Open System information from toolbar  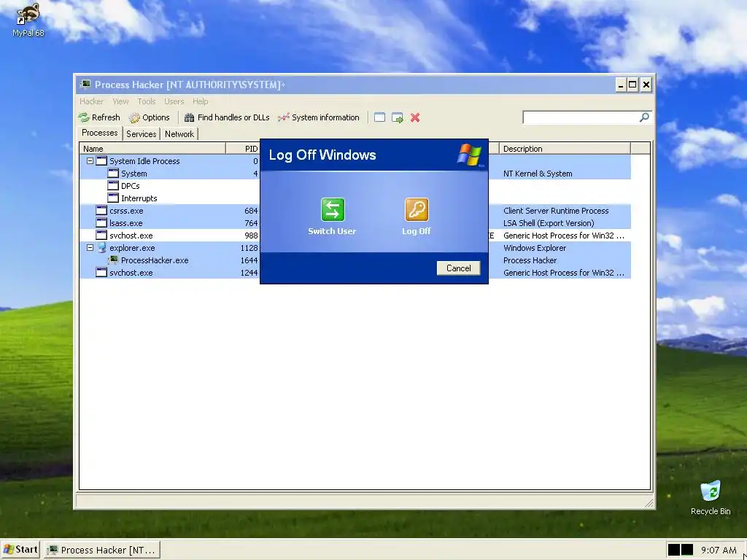point(319,117)
